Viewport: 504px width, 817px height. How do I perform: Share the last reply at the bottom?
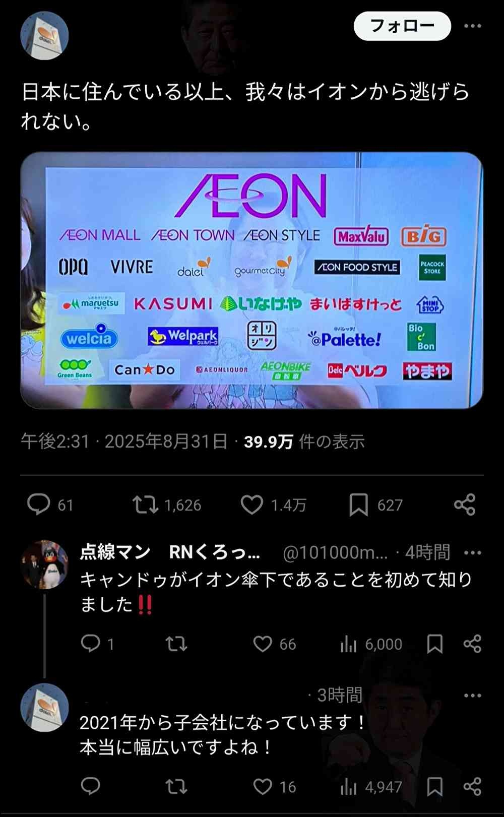(472, 786)
